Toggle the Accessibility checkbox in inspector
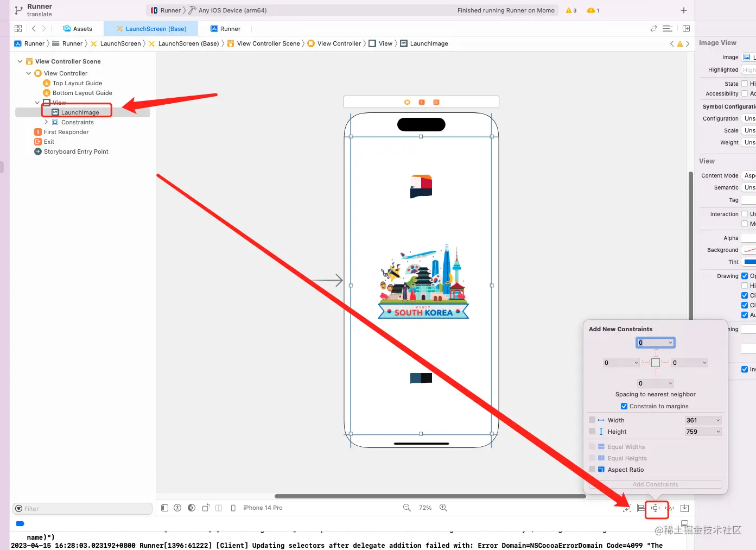Screen dimensions: 756x550 [x=745, y=93]
